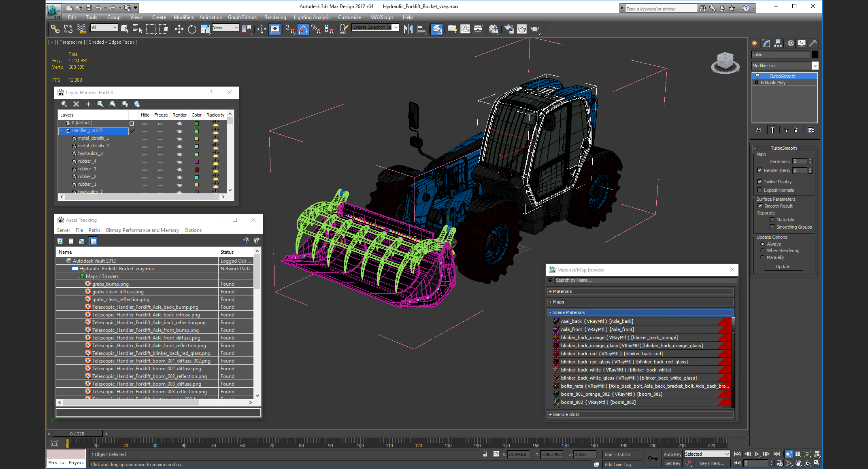Select When Rendering update option
868x469 pixels.
(762, 250)
